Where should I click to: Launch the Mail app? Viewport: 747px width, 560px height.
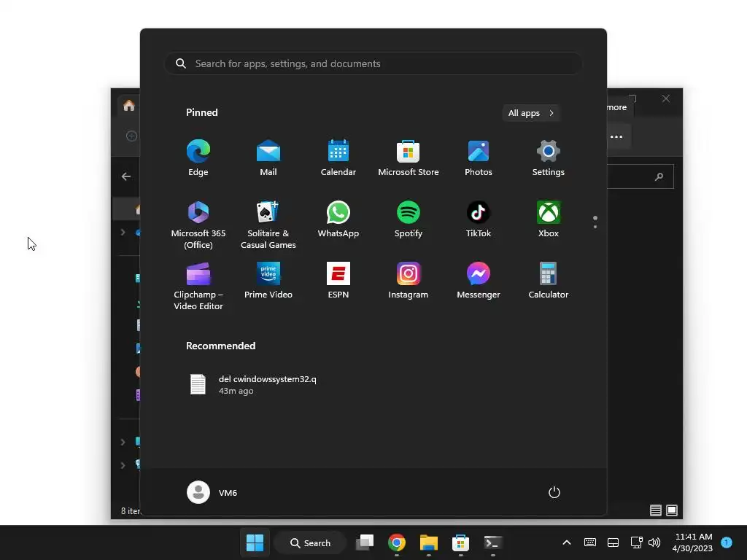coord(268,158)
